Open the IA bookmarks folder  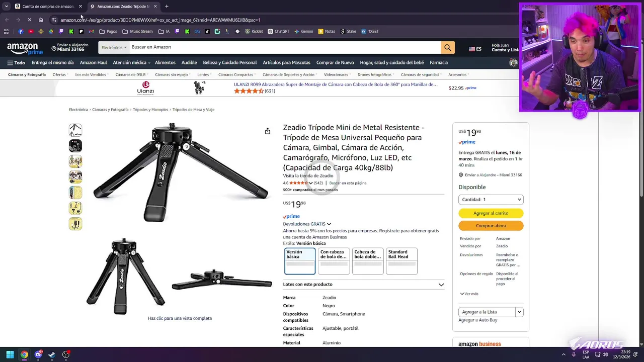point(164,31)
